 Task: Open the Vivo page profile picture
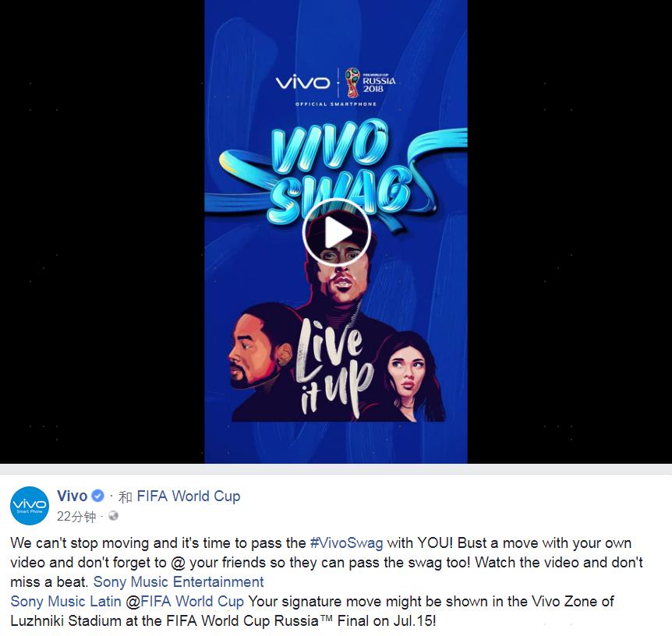pyautogui.click(x=30, y=506)
